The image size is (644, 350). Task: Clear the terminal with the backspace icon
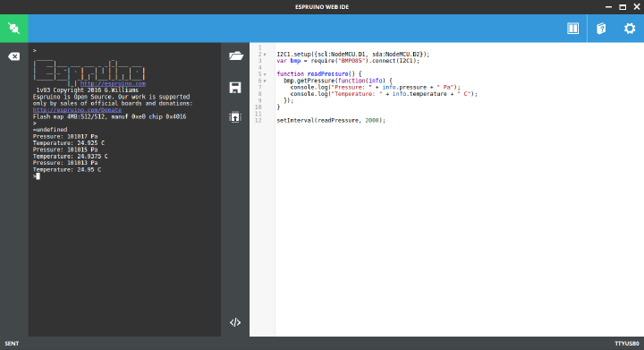(x=14, y=56)
